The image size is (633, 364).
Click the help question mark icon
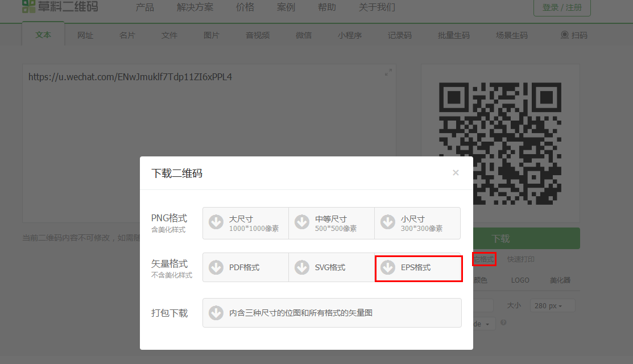(503, 322)
